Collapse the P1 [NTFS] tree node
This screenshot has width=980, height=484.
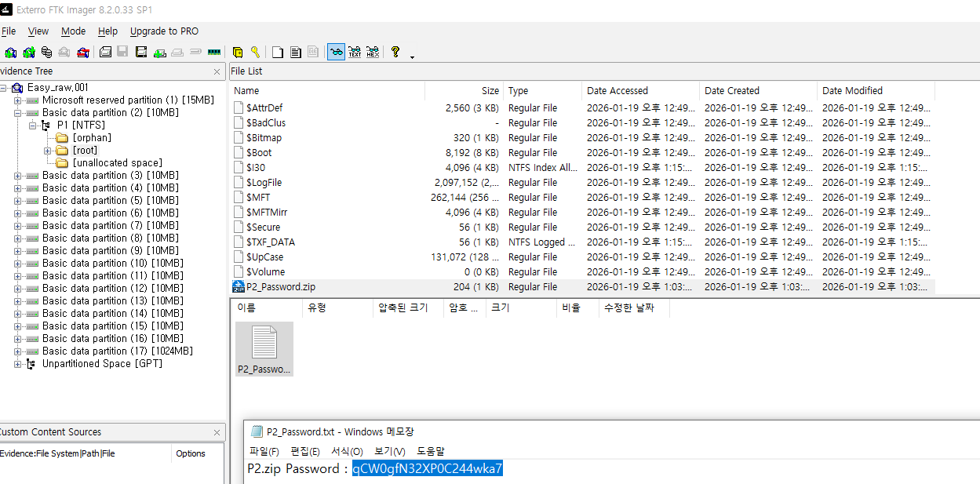tap(32, 126)
